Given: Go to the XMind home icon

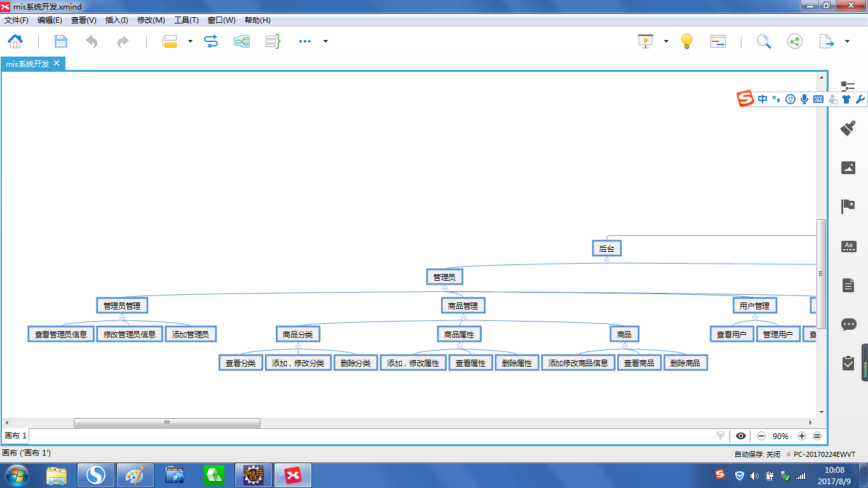Looking at the screenshot, I should (x=15, y=41).
